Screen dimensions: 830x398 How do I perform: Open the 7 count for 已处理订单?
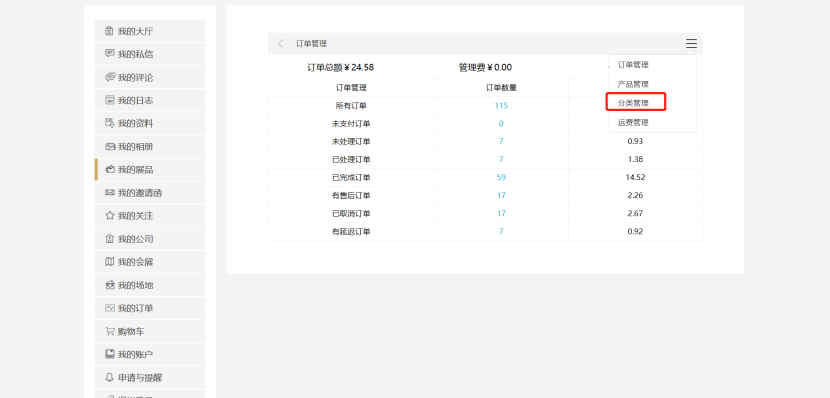click(x=501, y=159)
